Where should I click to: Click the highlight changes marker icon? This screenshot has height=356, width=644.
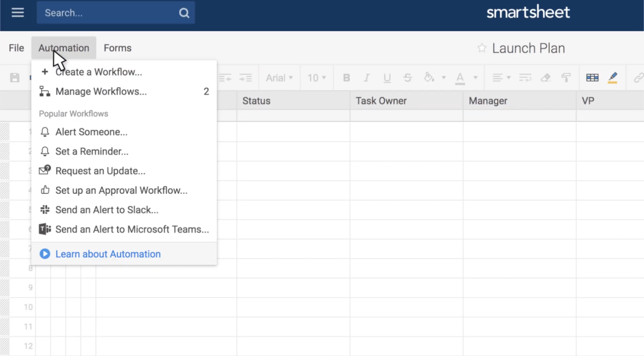[x=613, y=77]
